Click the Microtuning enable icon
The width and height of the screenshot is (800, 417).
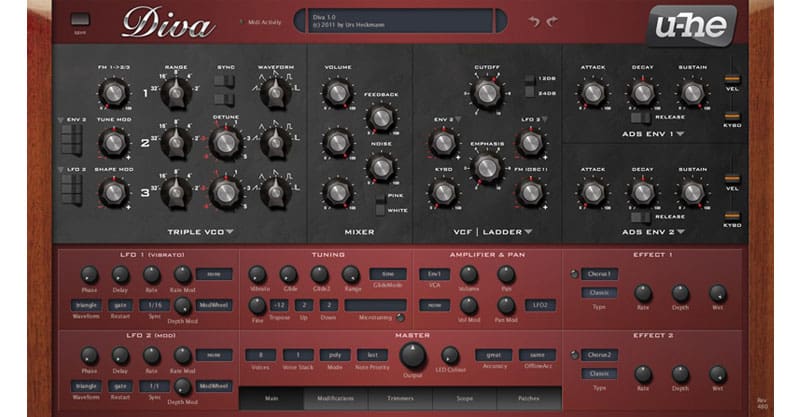[x=400, y=317]
